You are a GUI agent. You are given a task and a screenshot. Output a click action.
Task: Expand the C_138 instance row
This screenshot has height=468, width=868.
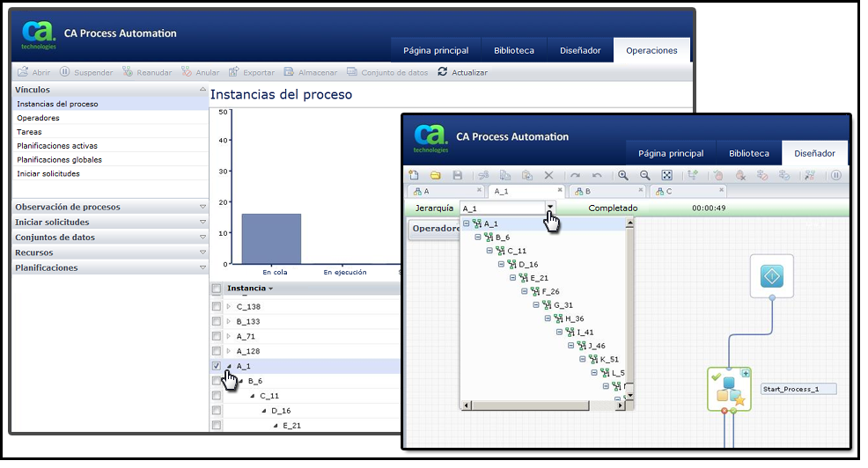(x=229, y=306)
